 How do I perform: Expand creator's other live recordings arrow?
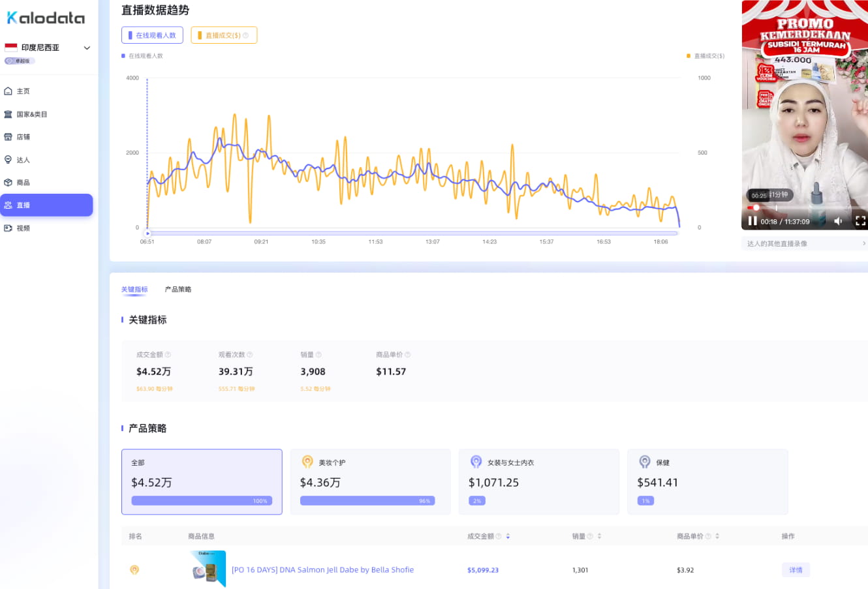(x=863, y=243)
